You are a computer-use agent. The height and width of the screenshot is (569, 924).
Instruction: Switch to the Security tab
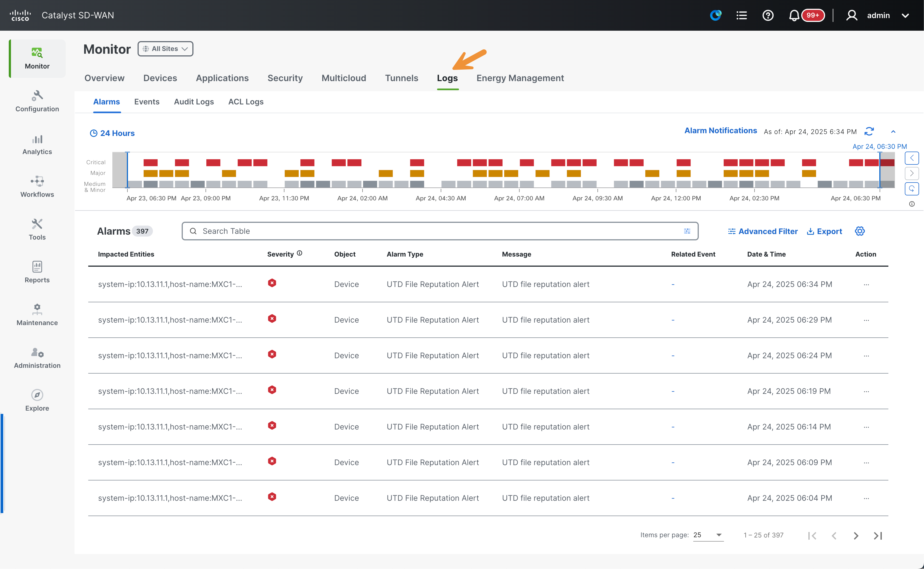pos(285,78)
